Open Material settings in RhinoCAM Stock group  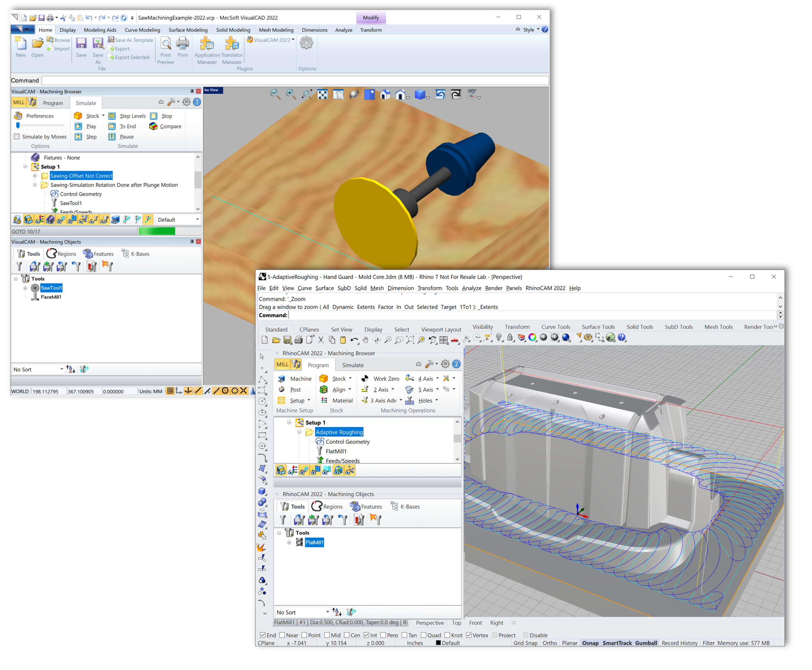[341, 400]
